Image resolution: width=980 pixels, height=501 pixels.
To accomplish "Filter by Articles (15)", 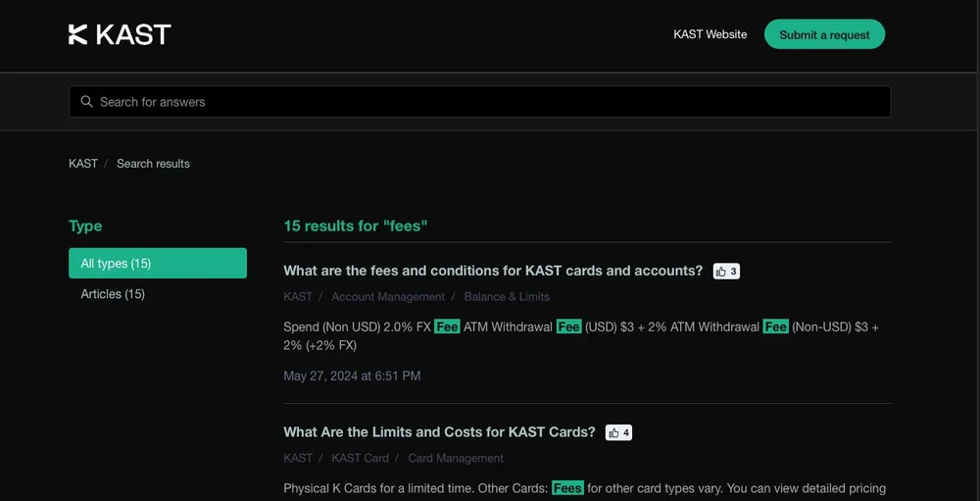I will tap(113, 294).
